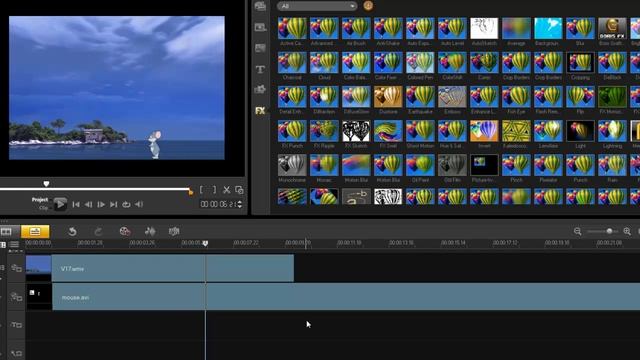The width and height of the screenshot is (640, 360).
Task: Click the preview timecode field
Action: [x=218, y=204]
